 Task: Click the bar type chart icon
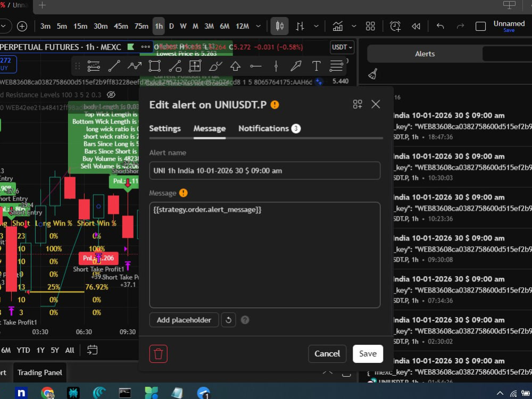pos(300,26)
